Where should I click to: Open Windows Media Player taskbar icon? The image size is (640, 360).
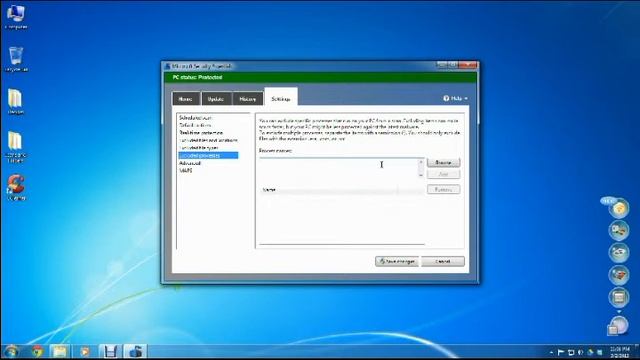point(84,351)
